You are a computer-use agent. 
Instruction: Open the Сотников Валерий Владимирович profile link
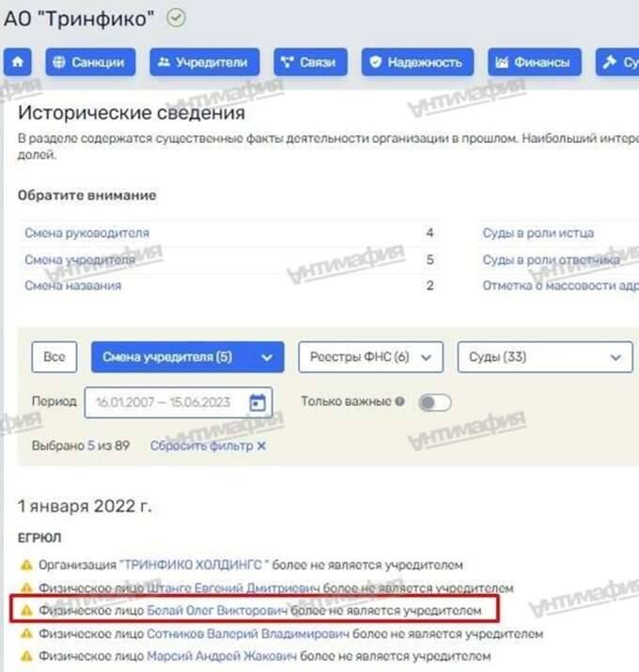248,633
